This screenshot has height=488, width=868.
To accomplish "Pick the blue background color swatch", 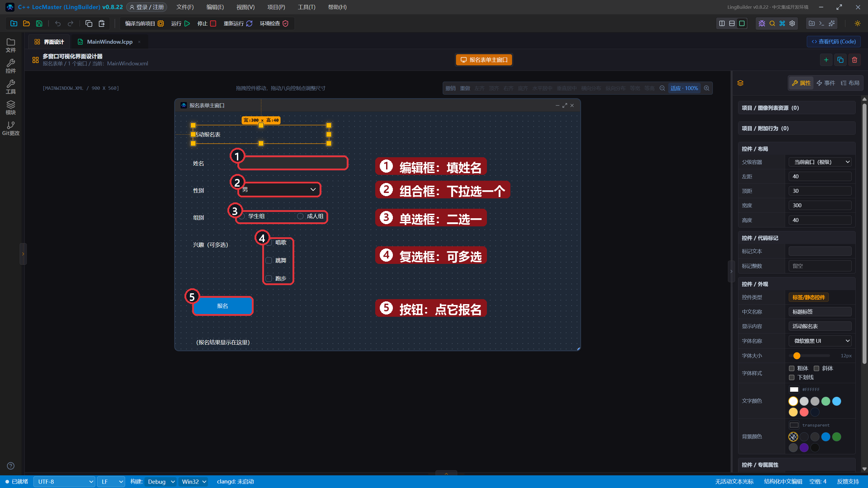I will pyautogui.click(x=826, y=437).
